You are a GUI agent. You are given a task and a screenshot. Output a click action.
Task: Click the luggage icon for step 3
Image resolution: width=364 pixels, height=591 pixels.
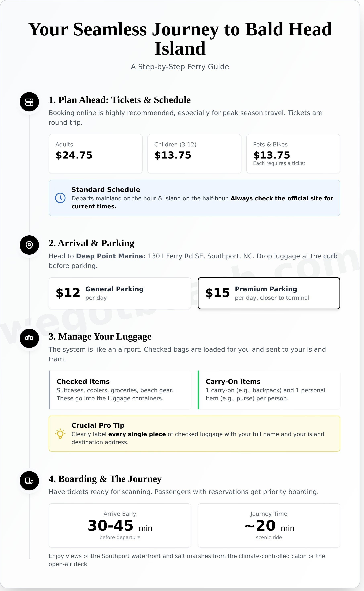pos(29,338)
